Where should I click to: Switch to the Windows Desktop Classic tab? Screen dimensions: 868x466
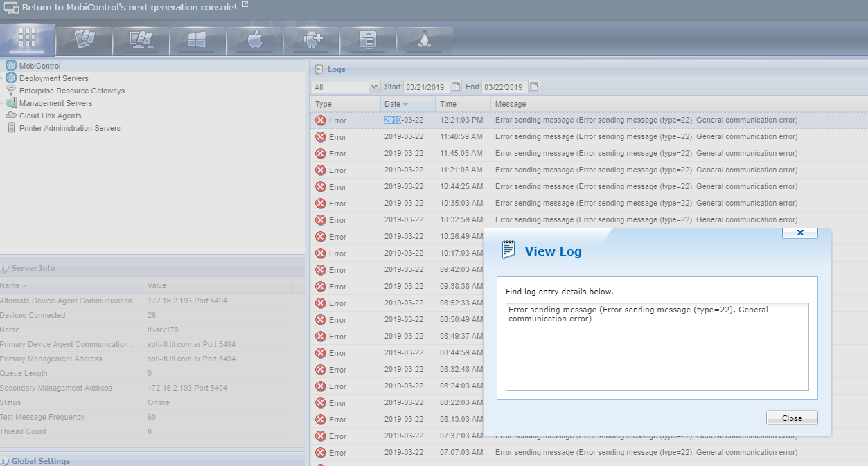(141, 40)
